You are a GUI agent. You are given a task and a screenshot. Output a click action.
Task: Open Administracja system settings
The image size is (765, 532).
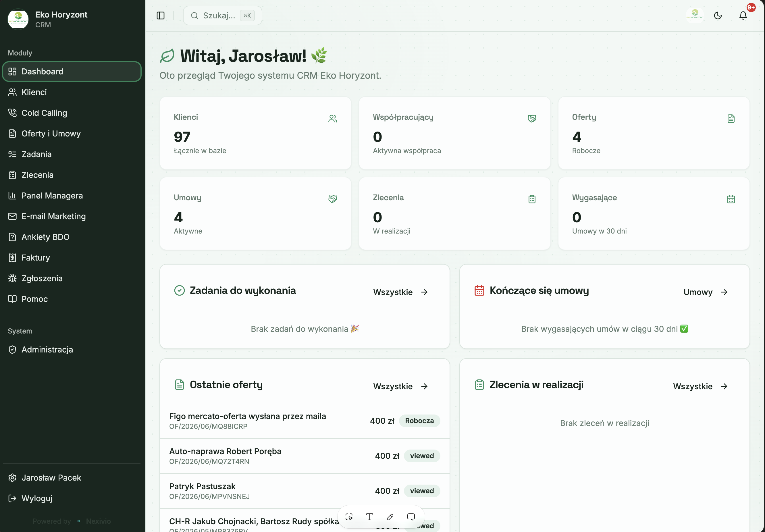(72, 349)
